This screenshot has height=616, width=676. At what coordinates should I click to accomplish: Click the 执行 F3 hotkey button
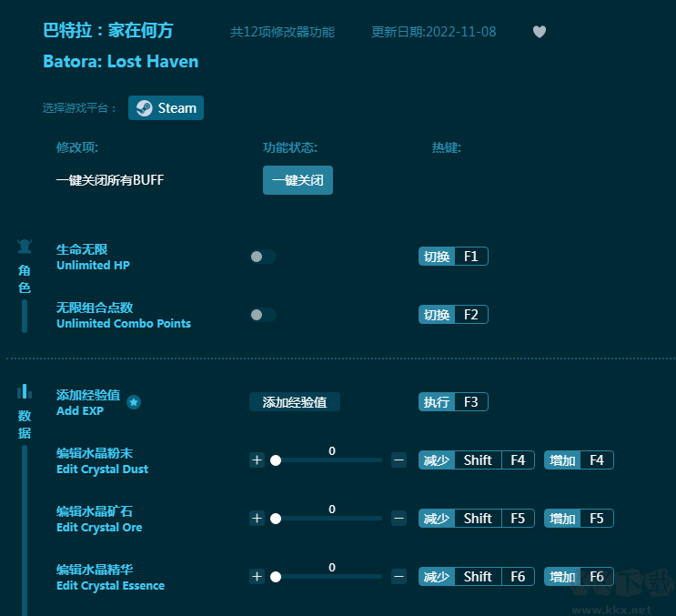pyautogui.click(x=453, y=402)
